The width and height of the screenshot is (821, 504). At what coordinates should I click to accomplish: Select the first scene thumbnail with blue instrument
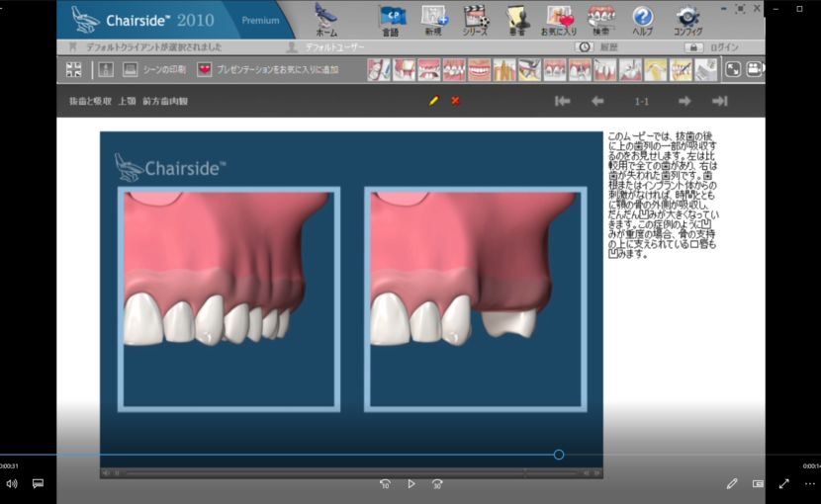[379, 69]
